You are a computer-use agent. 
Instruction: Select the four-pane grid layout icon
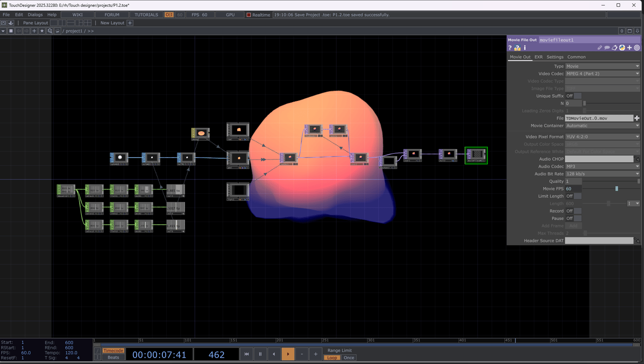coord(87,23)
